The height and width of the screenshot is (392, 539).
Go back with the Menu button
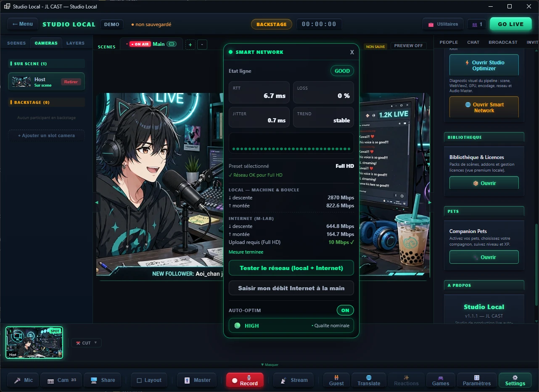23,24
